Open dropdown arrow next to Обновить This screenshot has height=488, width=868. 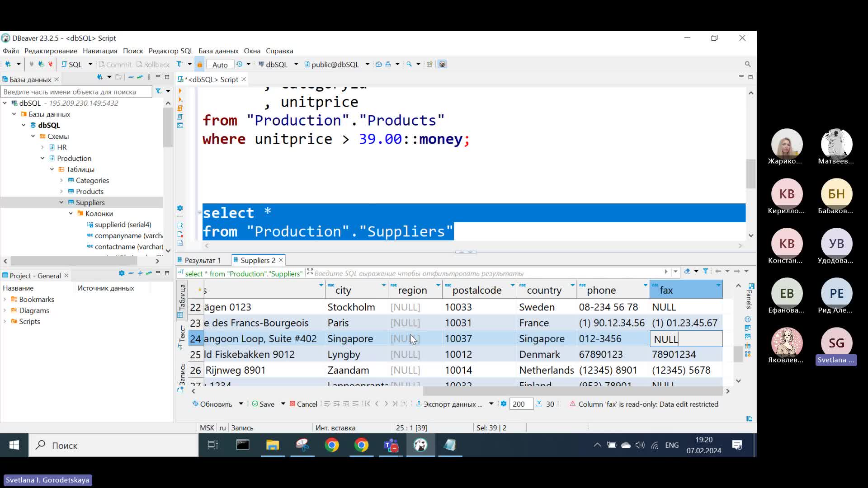click(241, 404)
